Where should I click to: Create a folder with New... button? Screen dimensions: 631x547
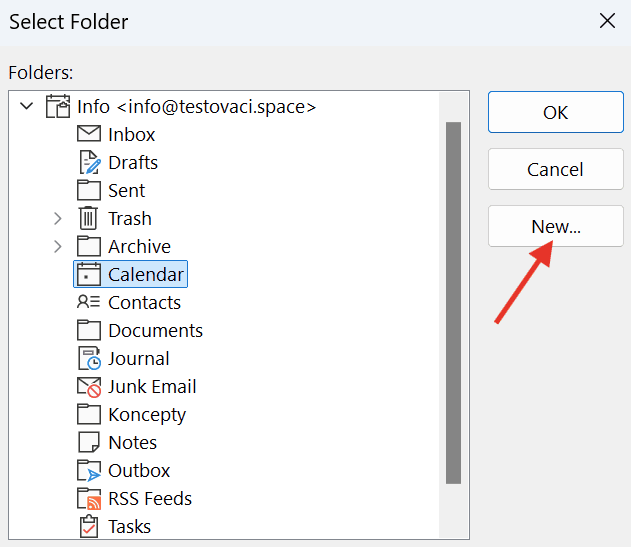click(556, 226)
